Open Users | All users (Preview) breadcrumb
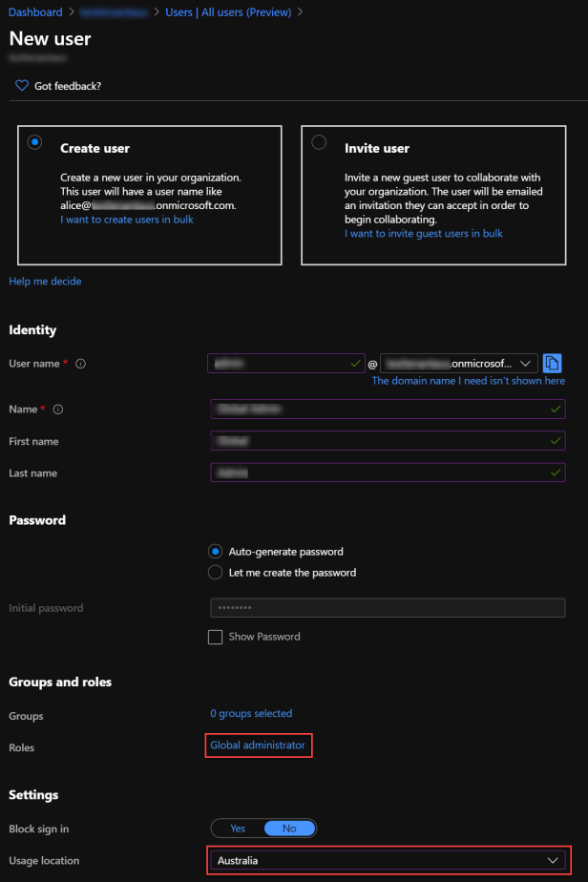This screenshot has height=882, width=588. coord(228,11)
